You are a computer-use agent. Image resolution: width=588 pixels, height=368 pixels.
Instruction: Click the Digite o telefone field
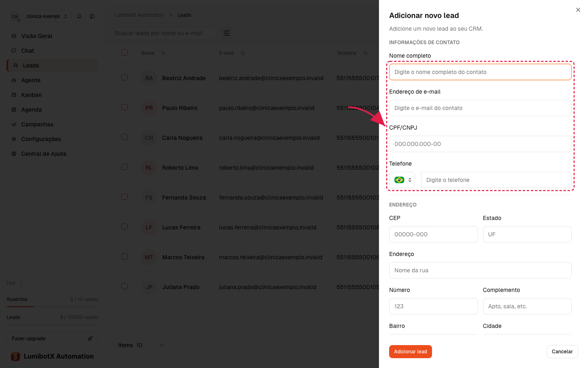tap(496, 180)
